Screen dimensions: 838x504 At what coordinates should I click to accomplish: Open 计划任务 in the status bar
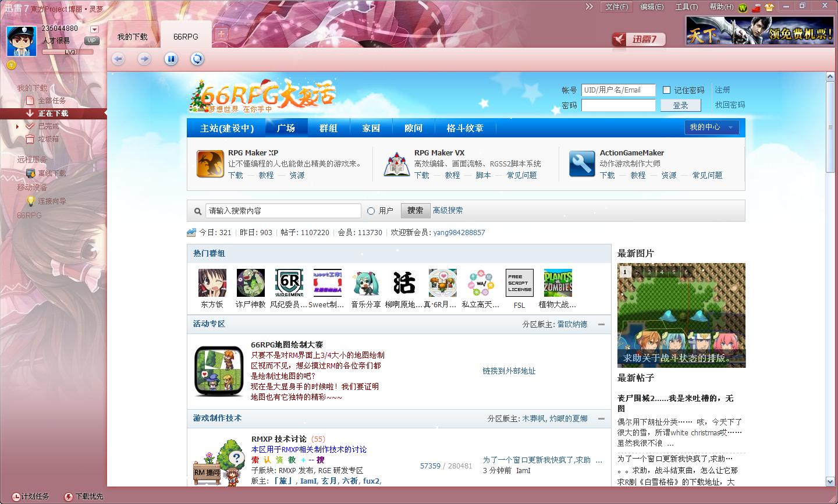(x=30, y=496)
